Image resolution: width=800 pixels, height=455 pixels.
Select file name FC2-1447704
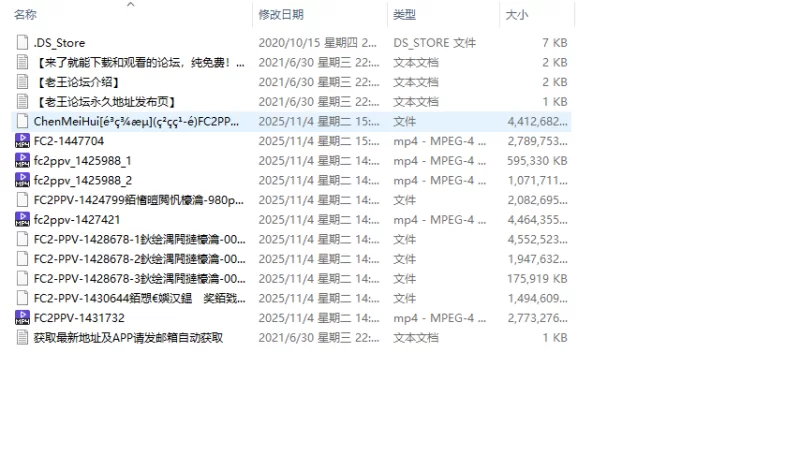click(69, 141)
